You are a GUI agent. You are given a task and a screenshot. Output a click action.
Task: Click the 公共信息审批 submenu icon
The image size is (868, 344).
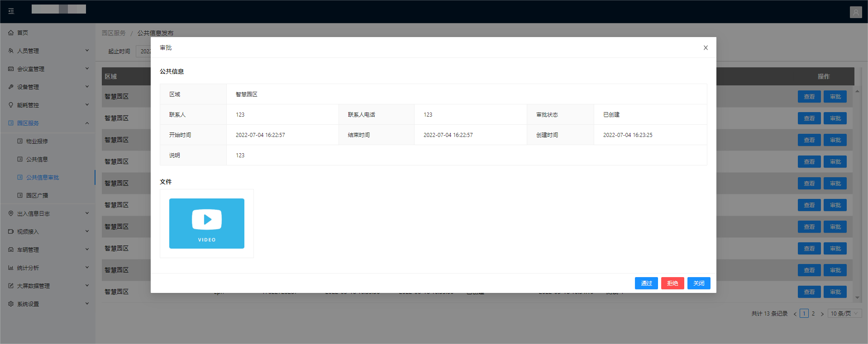tap(20, 177)
